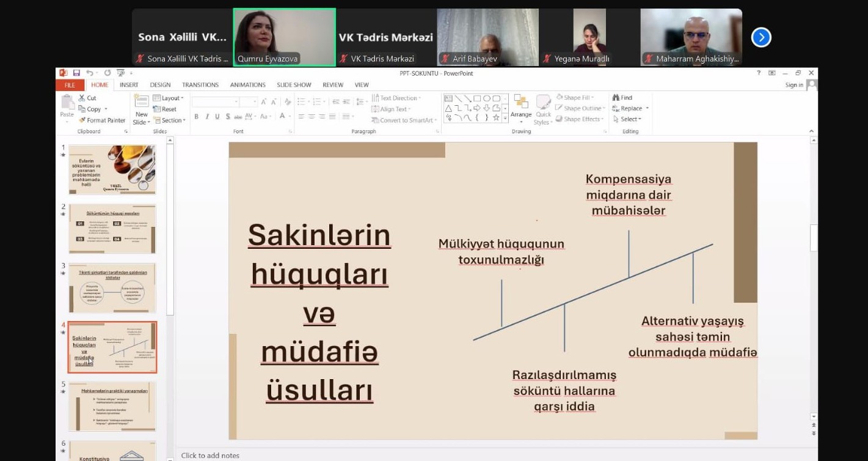Pick the star shape from gallery

click(496, 118)
